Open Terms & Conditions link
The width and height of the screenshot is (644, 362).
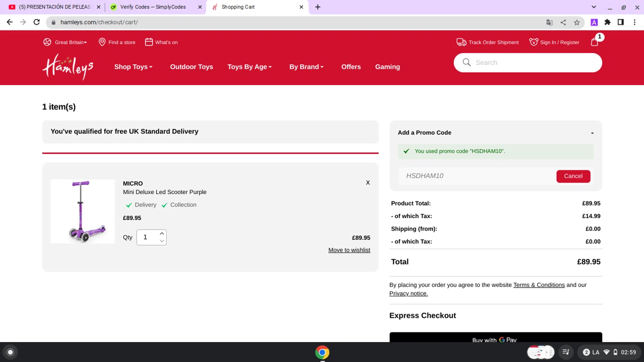[x=539, y=285]
